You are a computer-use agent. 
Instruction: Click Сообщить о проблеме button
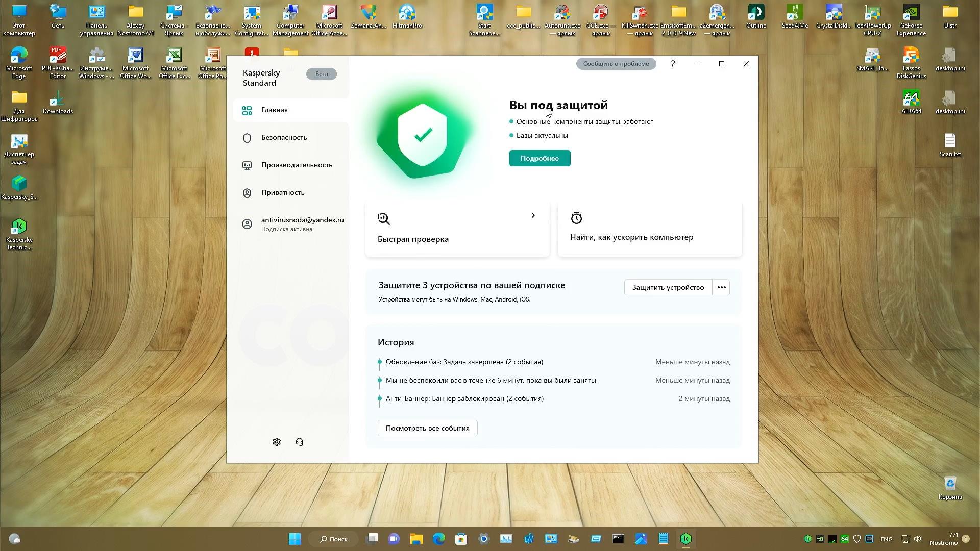(616, 64)
